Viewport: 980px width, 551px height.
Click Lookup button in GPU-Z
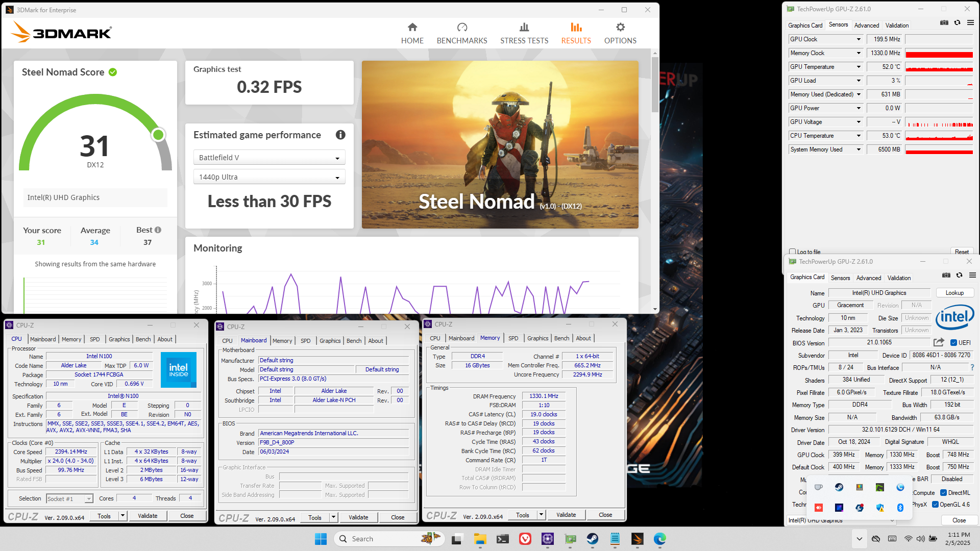pyautogui.click(x=954, y=293)
